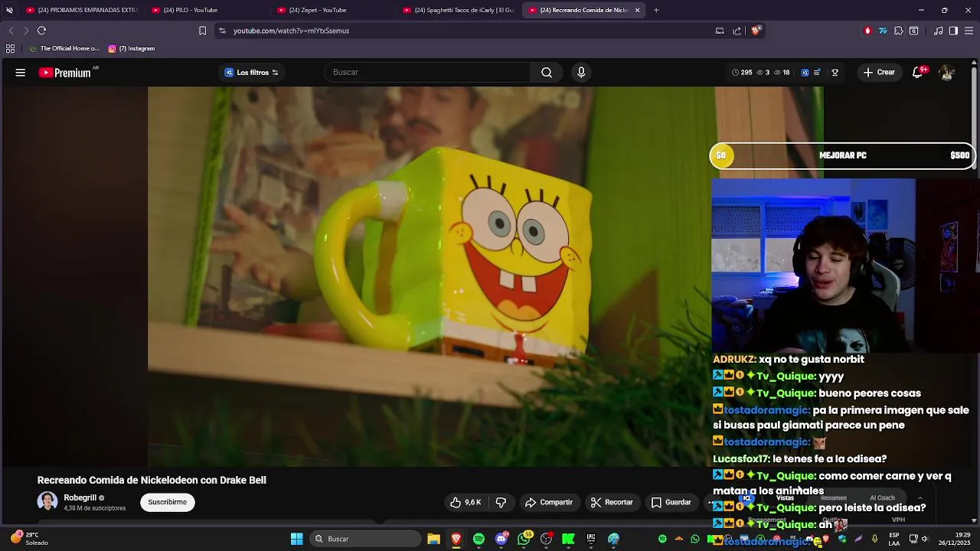Click the MEJORAR PC goal progress bar
Image resolution: width=980 pixels, height=551 pixels.
coord(842,155)
